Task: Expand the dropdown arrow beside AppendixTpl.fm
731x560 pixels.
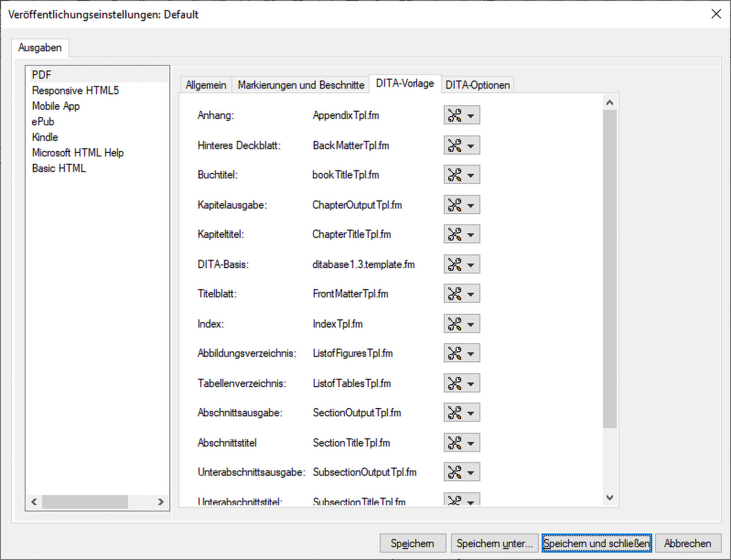Action: click(x=471, y=115)
